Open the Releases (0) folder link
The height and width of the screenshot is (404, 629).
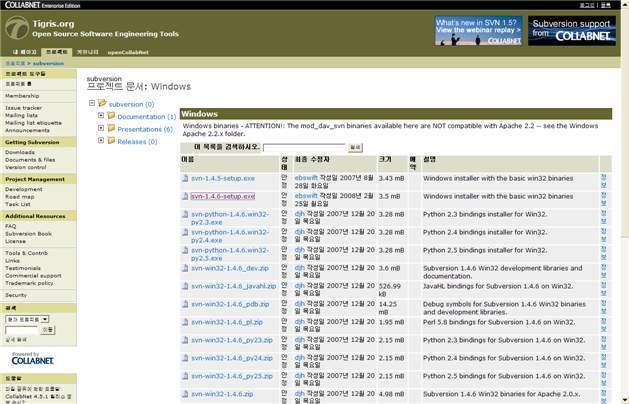(x=137, y=142)
